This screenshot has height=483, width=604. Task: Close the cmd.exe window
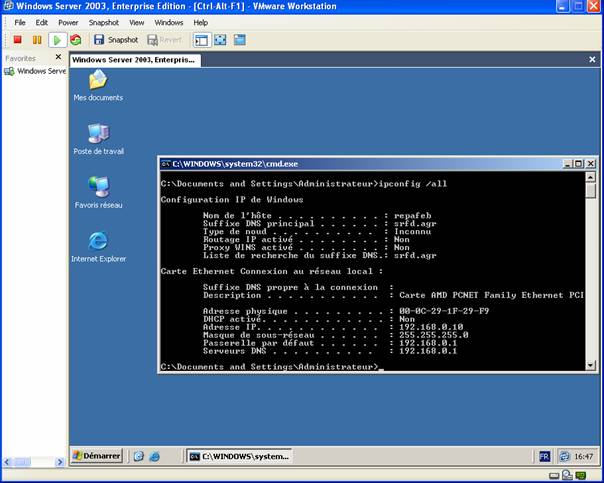click(591, 164)
